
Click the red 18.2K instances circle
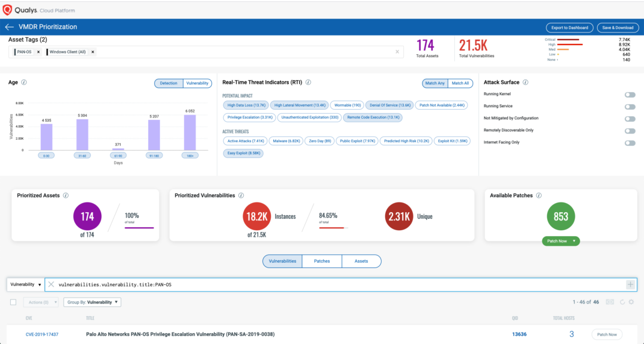tap(256, 216)
